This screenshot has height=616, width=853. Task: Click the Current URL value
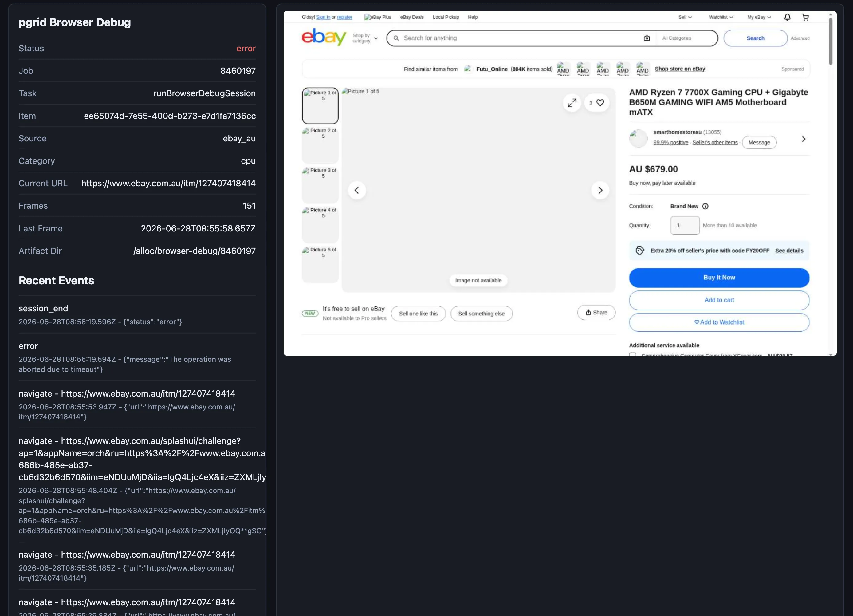point(168,183)
